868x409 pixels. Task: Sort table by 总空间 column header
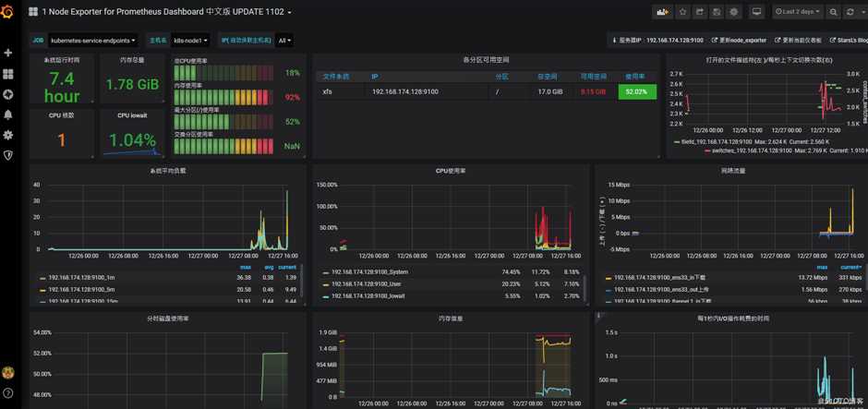[547, 77]
